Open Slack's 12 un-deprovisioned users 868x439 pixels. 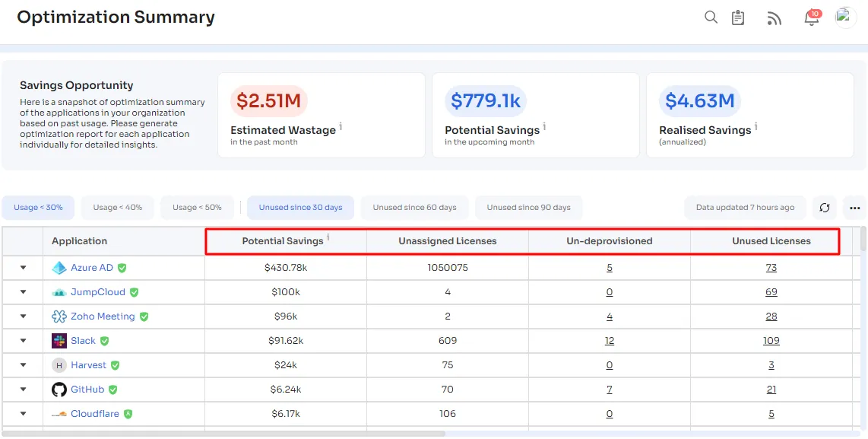pyautogui.click(x=610, y=341)
